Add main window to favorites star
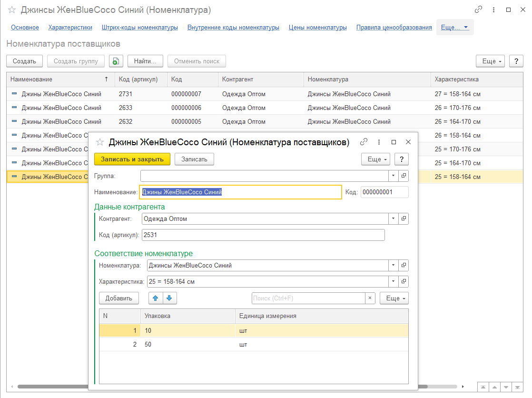Viewport: 532px width, 398px height. tap(12, 10)
